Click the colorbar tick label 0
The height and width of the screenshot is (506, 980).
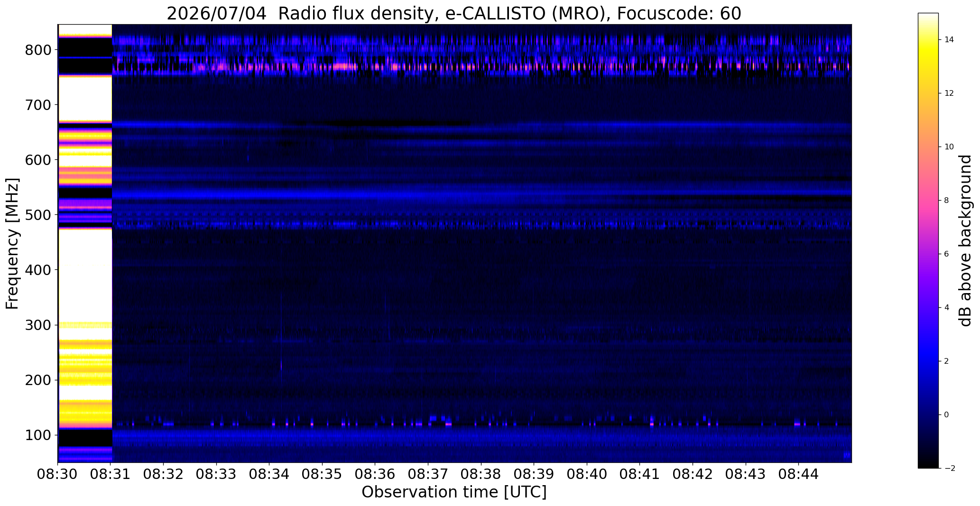pos(947,415)
